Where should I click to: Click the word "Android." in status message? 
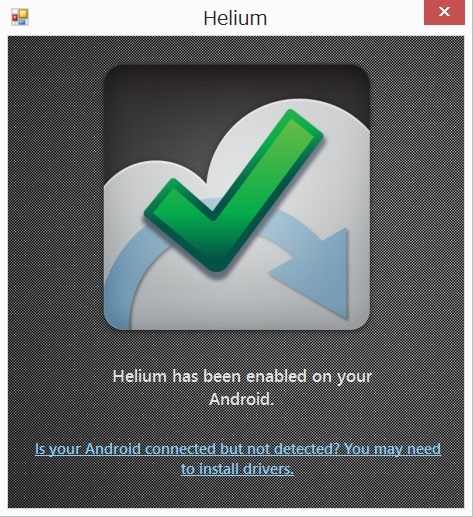click(x=242, y=399)
